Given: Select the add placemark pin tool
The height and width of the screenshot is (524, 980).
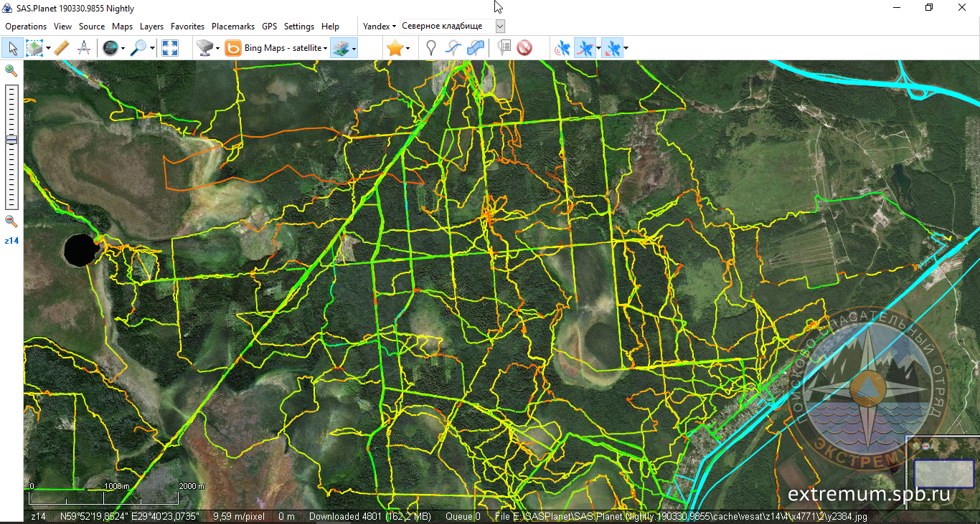Looking at the screenshot, I should point(430,48).
